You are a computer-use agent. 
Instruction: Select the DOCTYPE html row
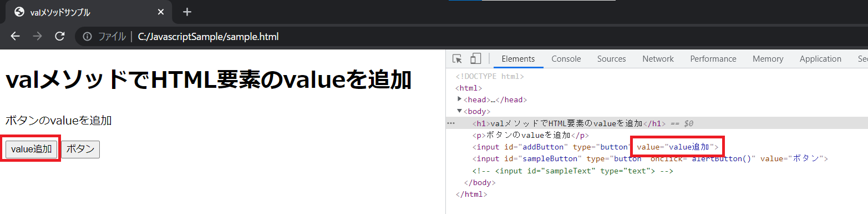point(657,76)
